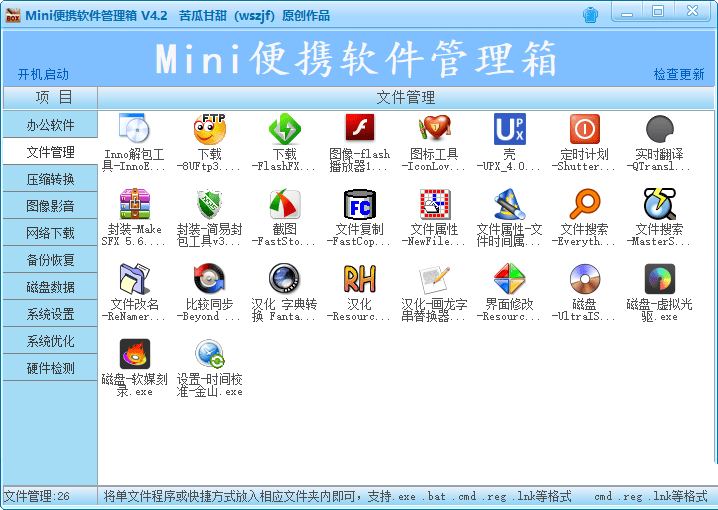Open the UltraISO 磁盘 tool
This screenshot has width=718, height=510.
click(x=584, y=279)
